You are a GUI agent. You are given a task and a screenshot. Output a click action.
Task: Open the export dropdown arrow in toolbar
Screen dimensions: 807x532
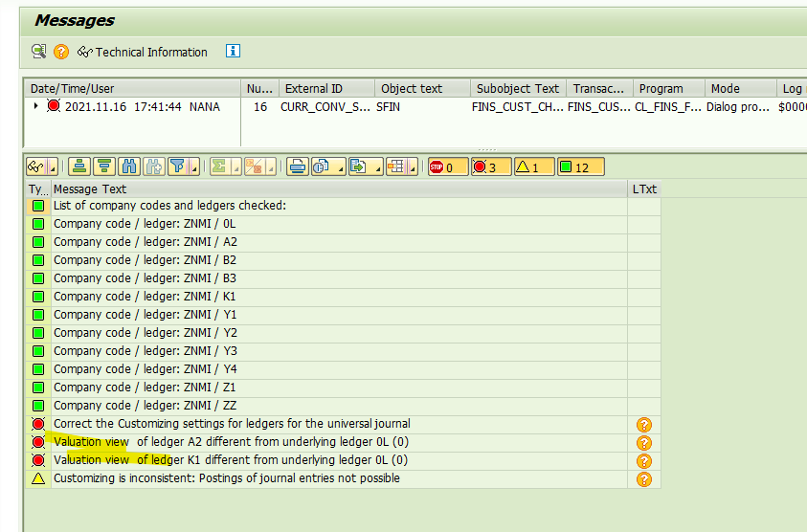click(374, 167)
